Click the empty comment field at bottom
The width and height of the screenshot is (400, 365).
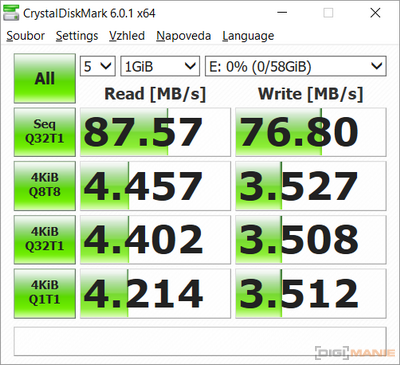[x=200, y=341]
